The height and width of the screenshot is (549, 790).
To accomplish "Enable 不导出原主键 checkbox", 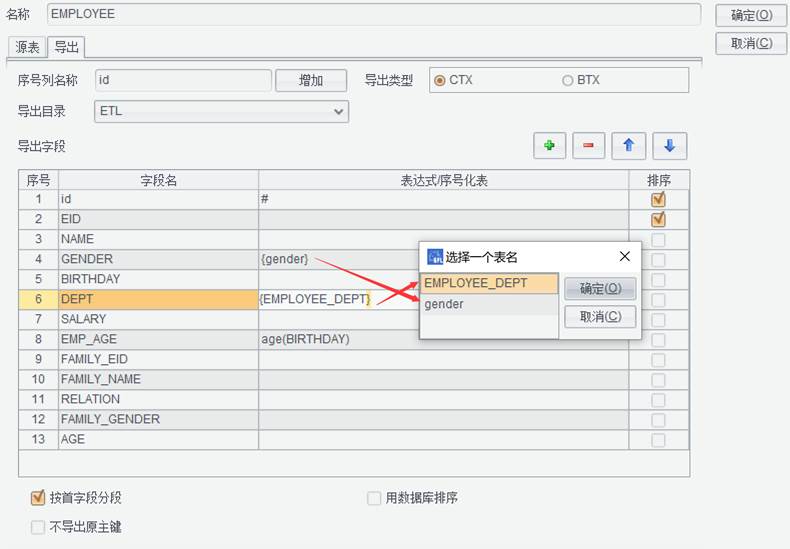I will click(38, 527).
